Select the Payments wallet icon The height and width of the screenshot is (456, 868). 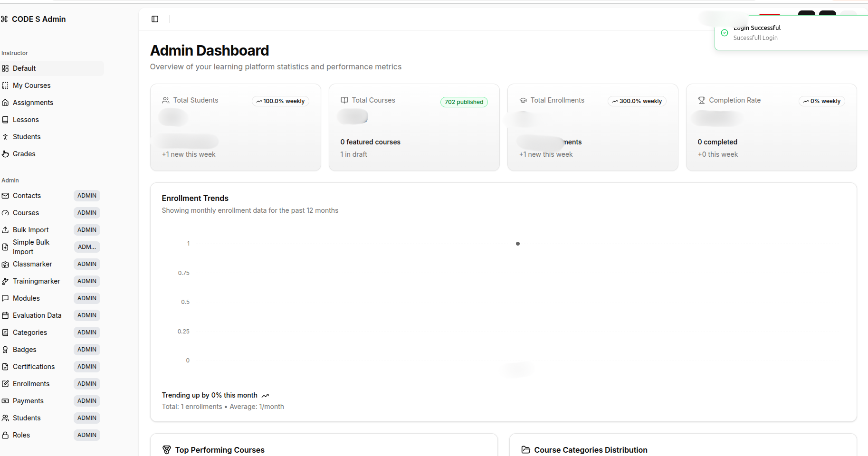pyautogui.click(x=5, y=400)
